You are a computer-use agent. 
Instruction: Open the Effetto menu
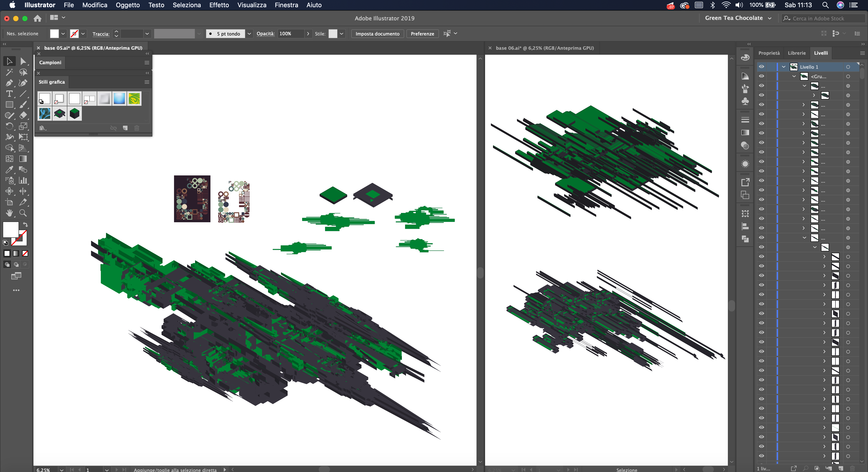(x=219, y=5)
